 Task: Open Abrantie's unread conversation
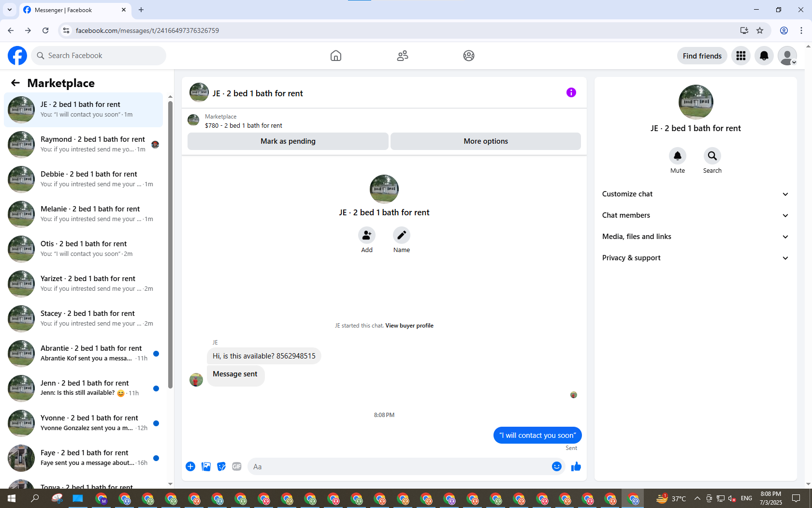tap(84, 353)
